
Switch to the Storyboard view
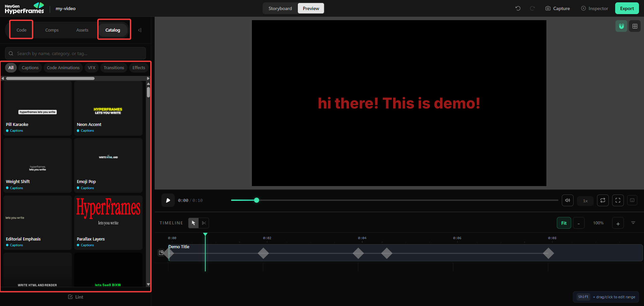(280, 8)
